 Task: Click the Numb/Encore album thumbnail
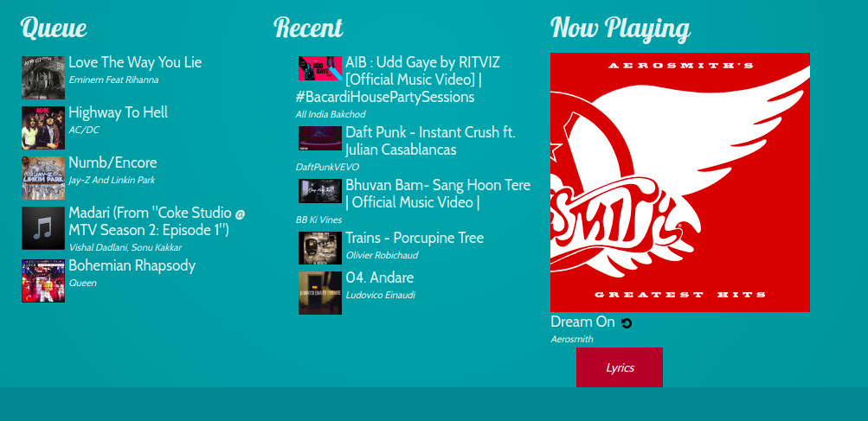pos(43,178)
